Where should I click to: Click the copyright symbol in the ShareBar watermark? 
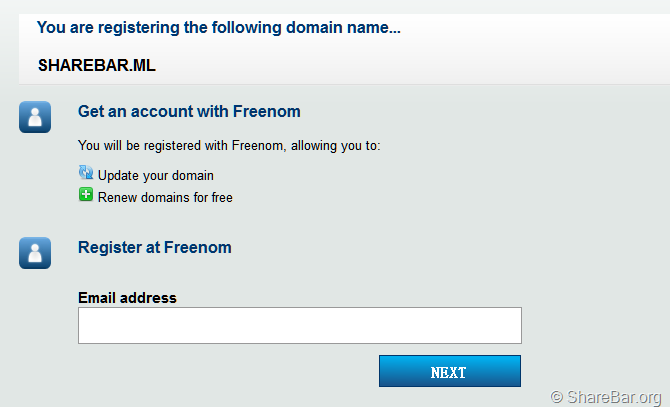[x=557, y=396]
